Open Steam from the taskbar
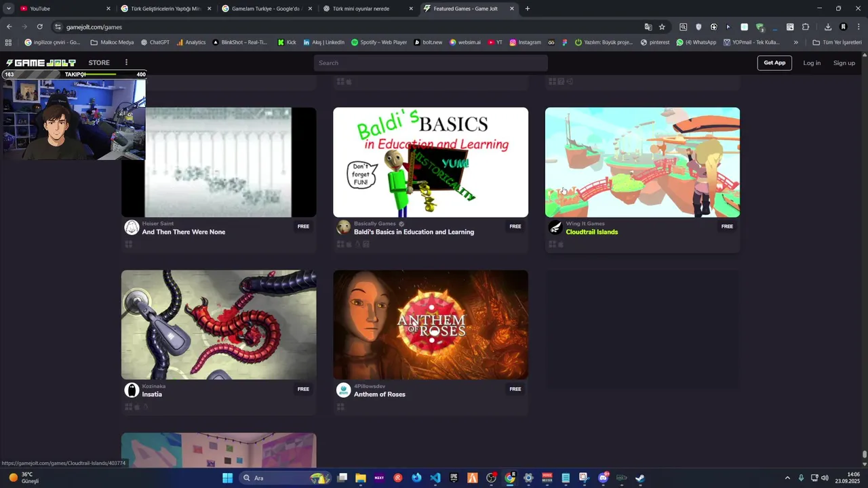The height and width of the screenshot is (488, 868). (x=639, y=478)
